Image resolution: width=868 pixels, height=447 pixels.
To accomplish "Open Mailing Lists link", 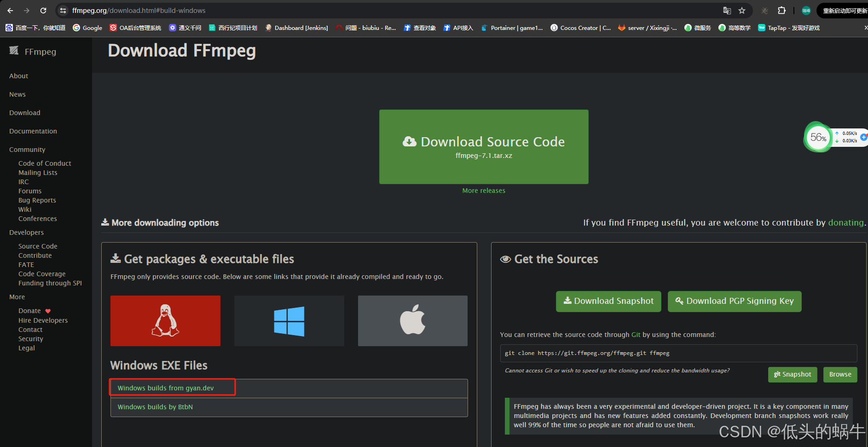I will (x=38, y=173).
